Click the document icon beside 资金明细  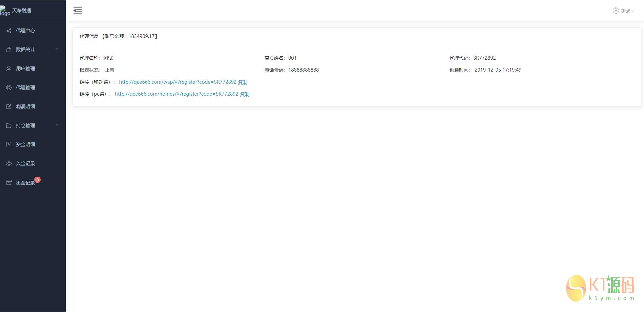tap(9, 144)
